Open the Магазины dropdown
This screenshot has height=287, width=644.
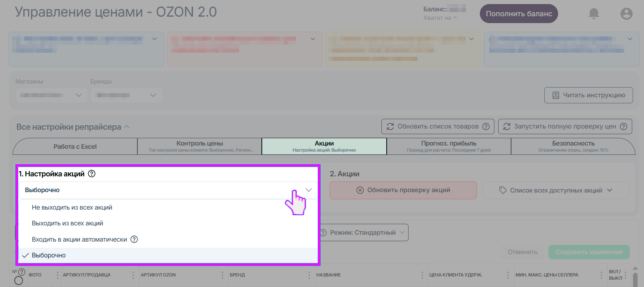coord(51,95)
